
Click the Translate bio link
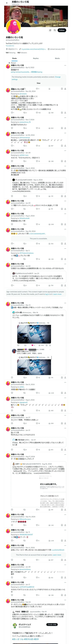10,46
